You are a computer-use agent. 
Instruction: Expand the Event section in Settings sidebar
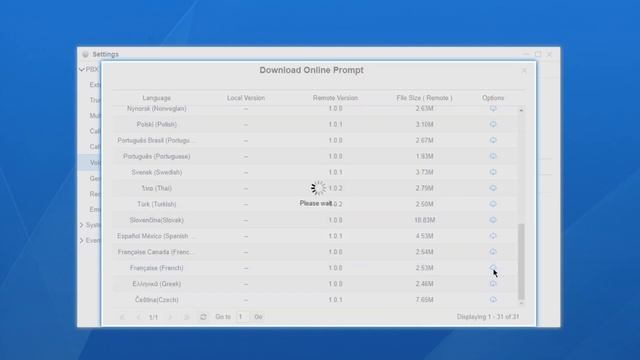click(82, 240)
